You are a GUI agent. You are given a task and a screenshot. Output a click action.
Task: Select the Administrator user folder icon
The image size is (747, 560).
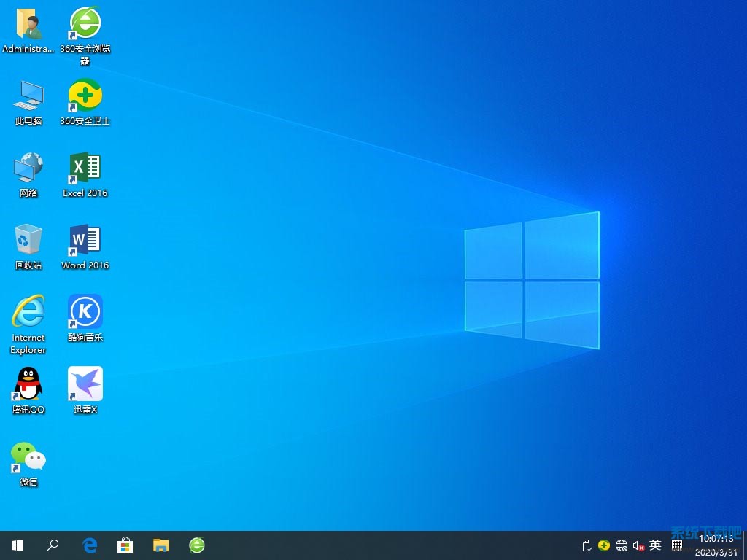tap(28, 23)
